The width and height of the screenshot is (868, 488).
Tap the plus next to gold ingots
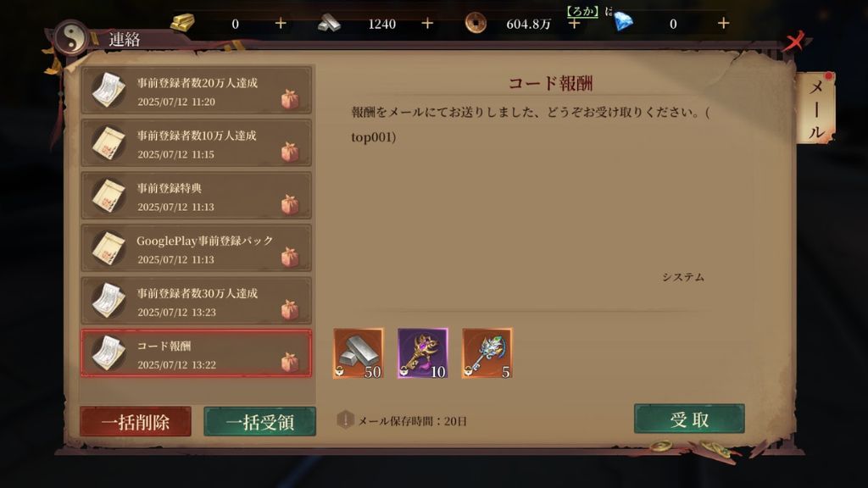pyautogui.click(x=281, y=23)
